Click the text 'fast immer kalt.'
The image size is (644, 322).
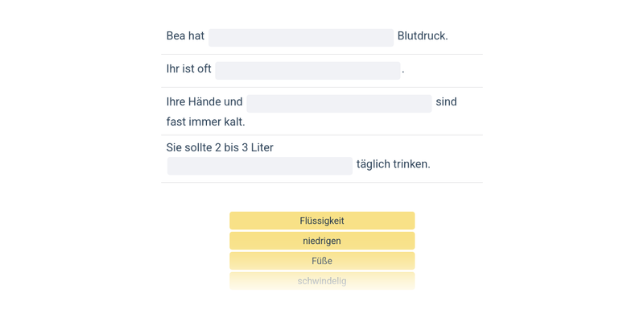(205, 122)
